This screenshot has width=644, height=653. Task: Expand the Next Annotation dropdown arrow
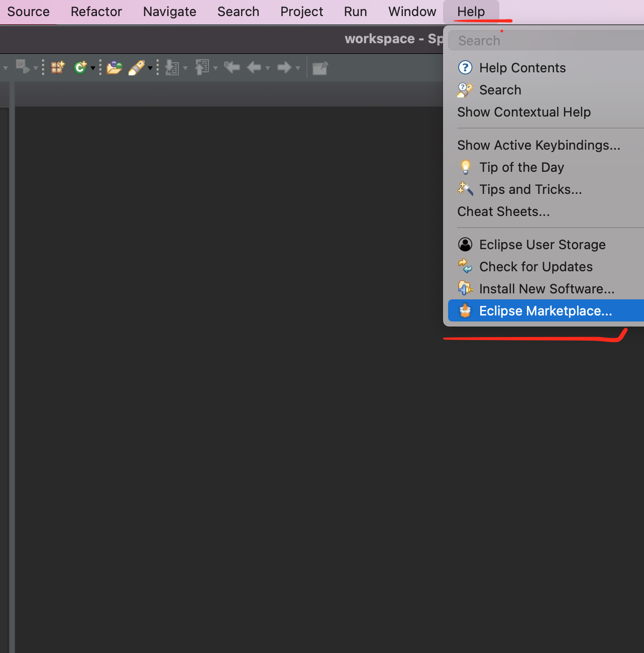click(x=185, y=68)
